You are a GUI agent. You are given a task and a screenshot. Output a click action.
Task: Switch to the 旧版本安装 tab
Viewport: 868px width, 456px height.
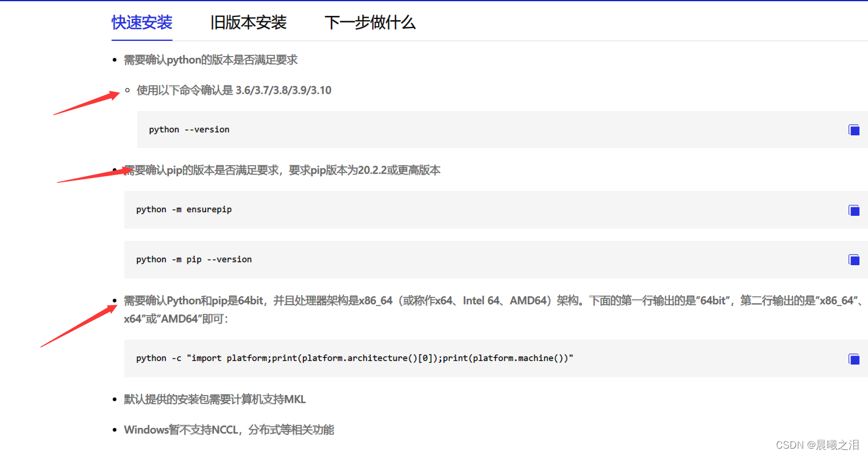click(248, 22)
